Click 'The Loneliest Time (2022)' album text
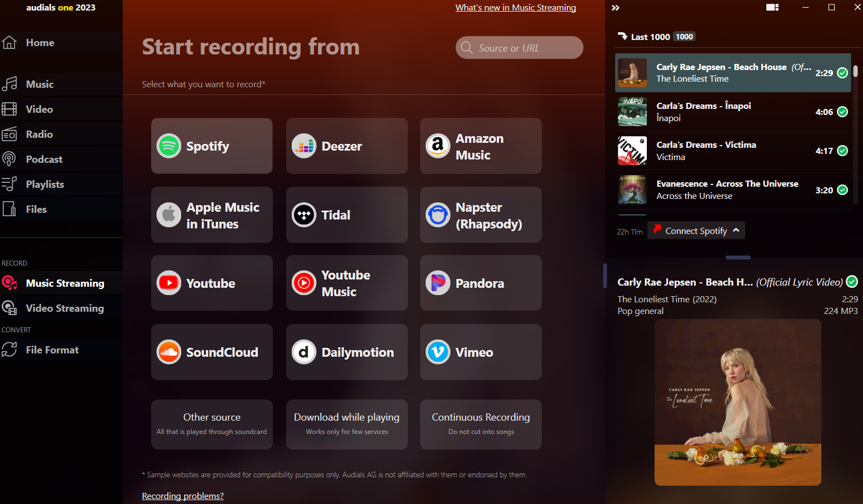This screenshot has height=504, width=863. [x=667, y=299]
